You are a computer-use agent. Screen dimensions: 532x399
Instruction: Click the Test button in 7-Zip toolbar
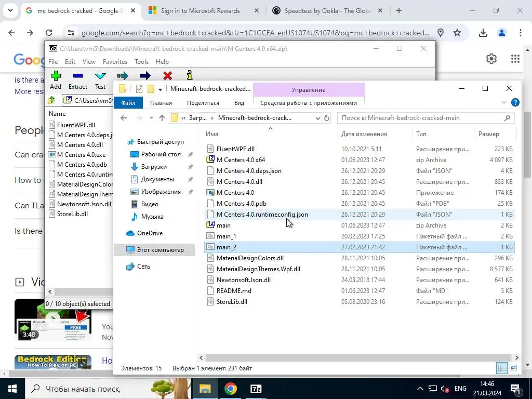[100, 80]
